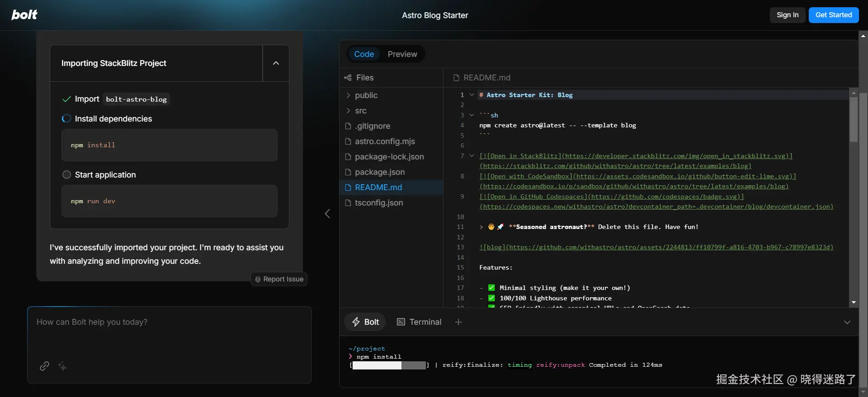Click the package.json file icon
The image size is (868, 397).
(x=348, y=172)
